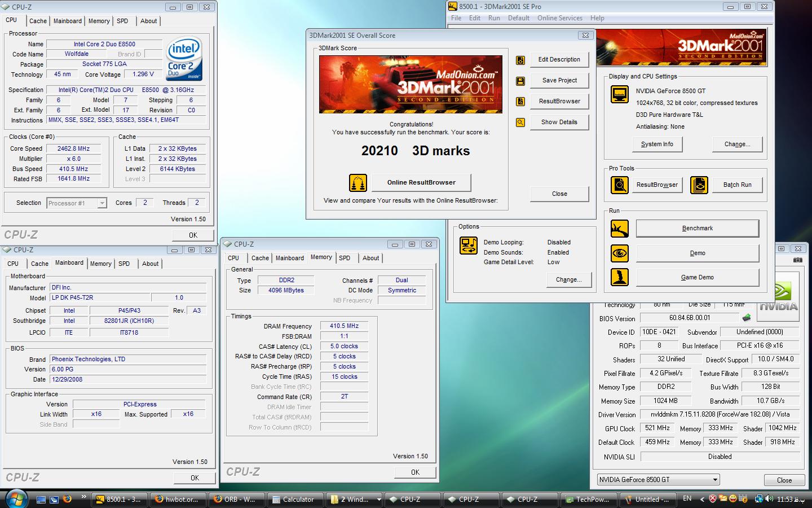The width and height of the screenshot is (812, 508).
Task: Open the Default menu in 3DMark2001
Action: click(518, 18)
